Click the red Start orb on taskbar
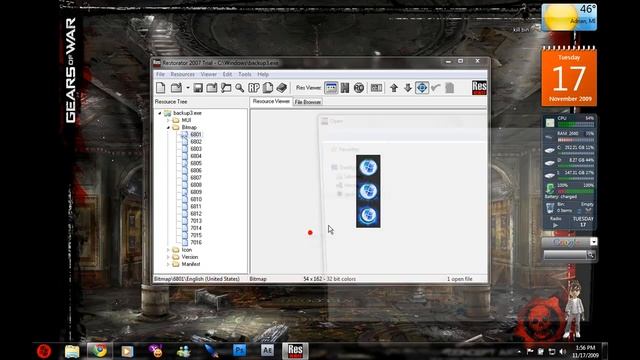Screen dimensions: 640x360 tap(44, 351)
